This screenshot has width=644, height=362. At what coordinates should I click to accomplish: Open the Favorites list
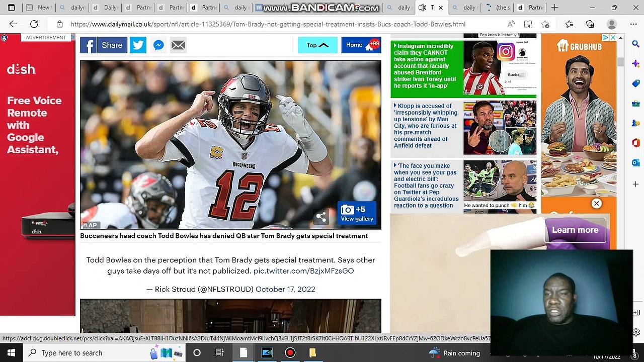point(569,24)
